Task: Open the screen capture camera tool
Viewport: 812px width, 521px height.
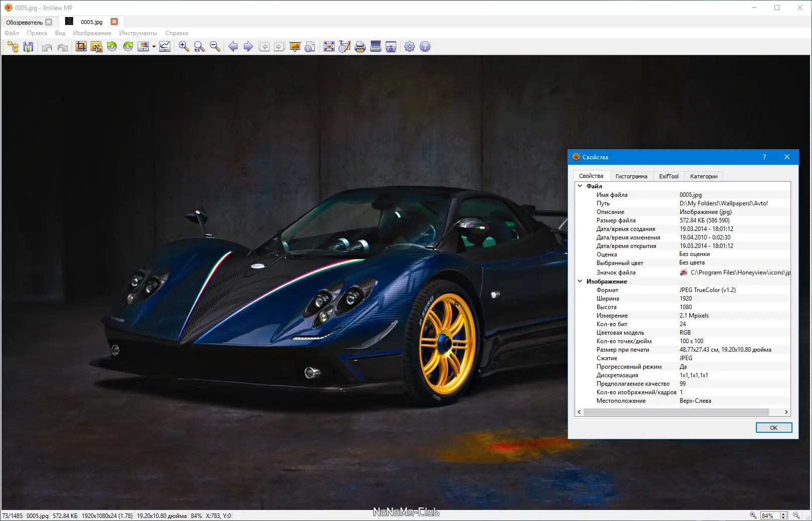Action: click(x=391, y=47)
